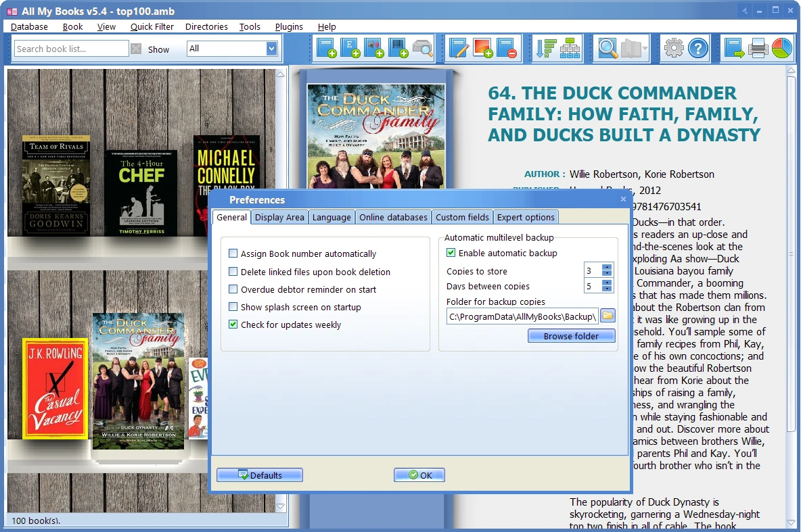Click the Browse folder button
The image size is (801, 532).
coord(571,336)
